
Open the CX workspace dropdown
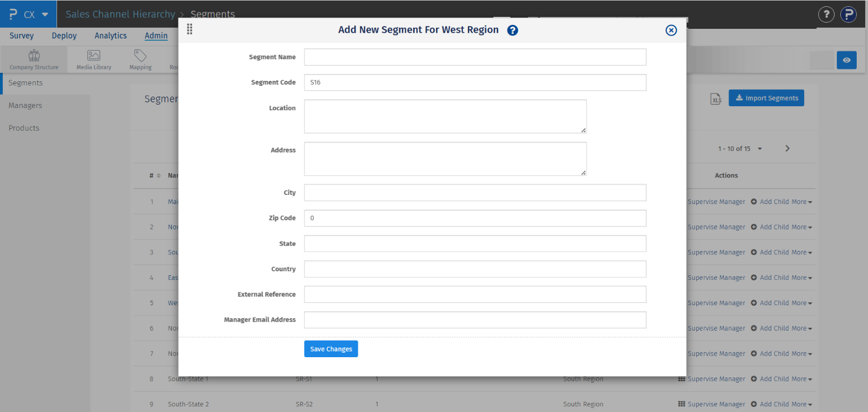[28, 14]
